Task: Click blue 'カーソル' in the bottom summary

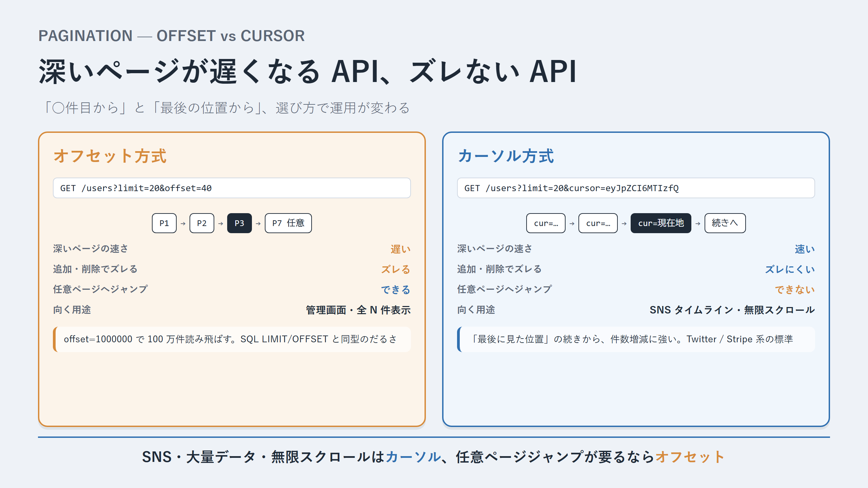Action: (413, 457)
